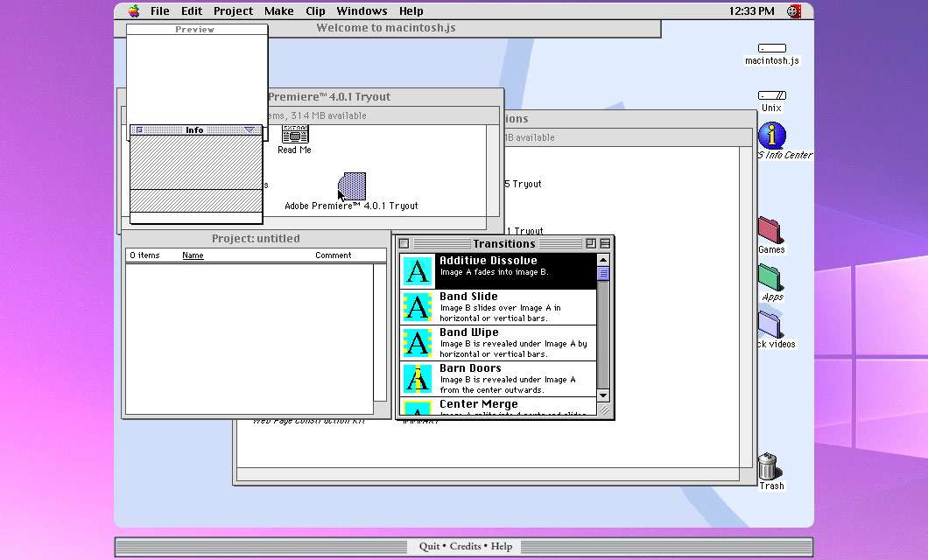This screenshot has width=928, height=560.
Task: Click the Premiere 4.0.1 Tryout folder window title
Action: 329,96
